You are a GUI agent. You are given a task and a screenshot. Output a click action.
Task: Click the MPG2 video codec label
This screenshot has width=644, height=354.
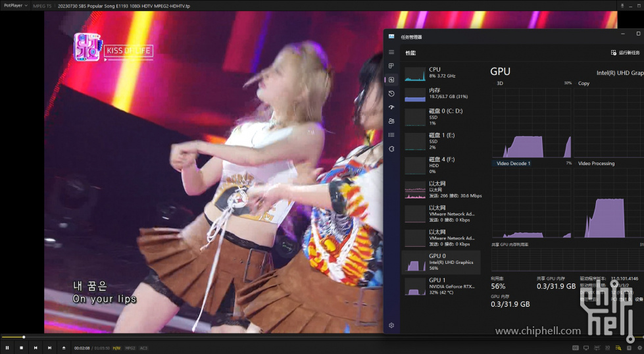[130, 348]
